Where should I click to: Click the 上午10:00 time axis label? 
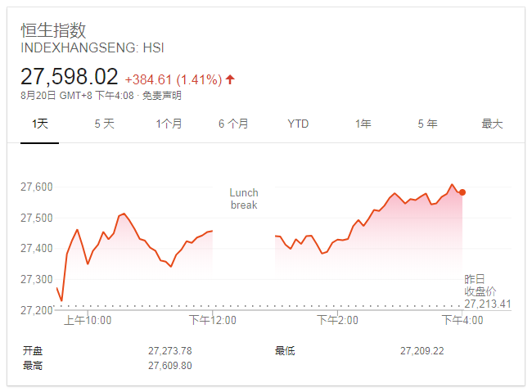88,320
